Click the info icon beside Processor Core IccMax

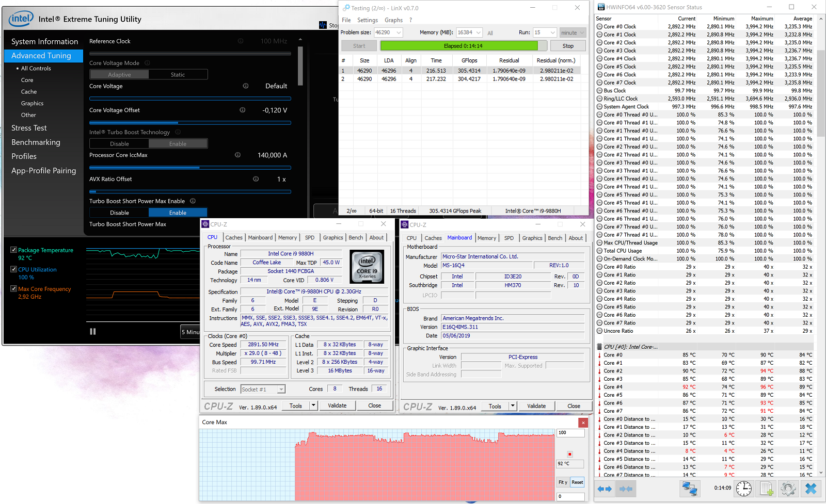pyautogui.click(x=237, y=155)
